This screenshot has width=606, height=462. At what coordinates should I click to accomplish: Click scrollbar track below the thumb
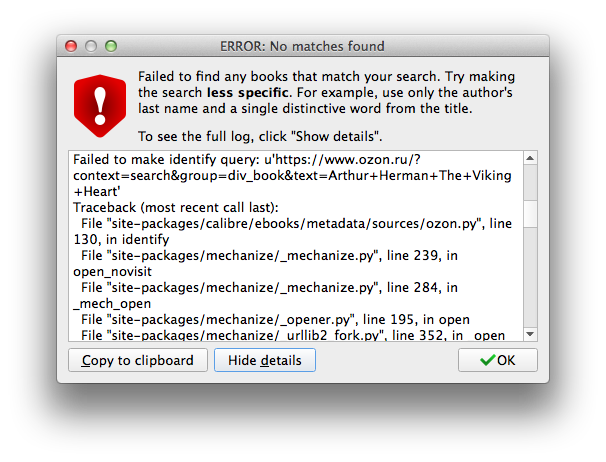coord(530,277)
